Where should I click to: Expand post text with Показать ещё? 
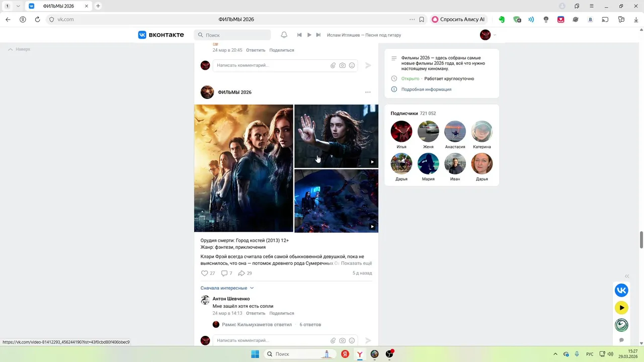(357, 263)
